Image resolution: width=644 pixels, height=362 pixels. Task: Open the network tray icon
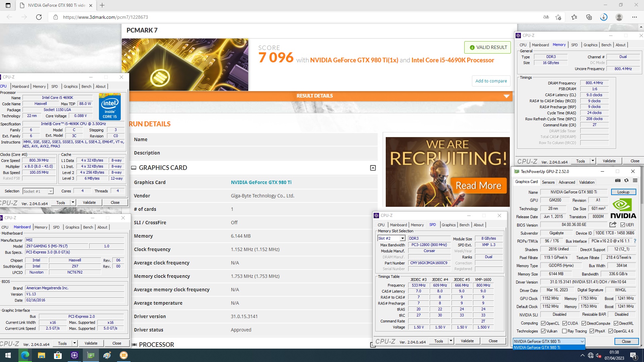click(x=591, y=355)
